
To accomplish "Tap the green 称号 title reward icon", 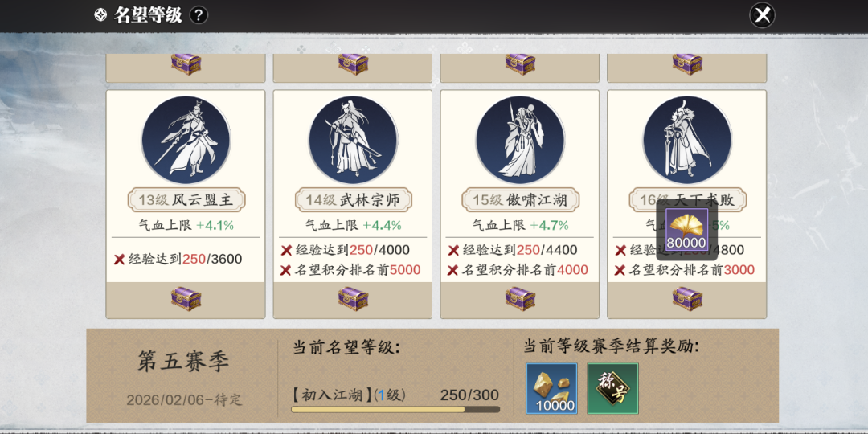I will (612, 389).
